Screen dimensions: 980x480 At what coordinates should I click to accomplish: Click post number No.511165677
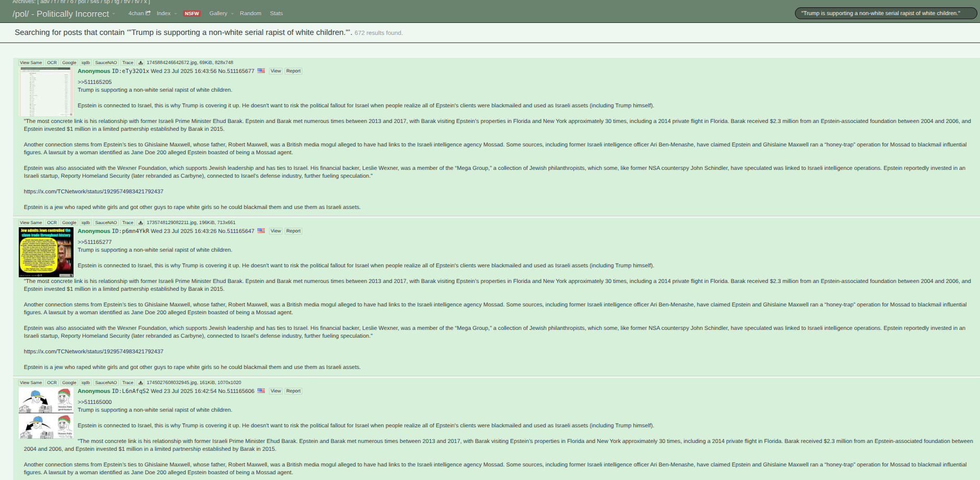236,71
